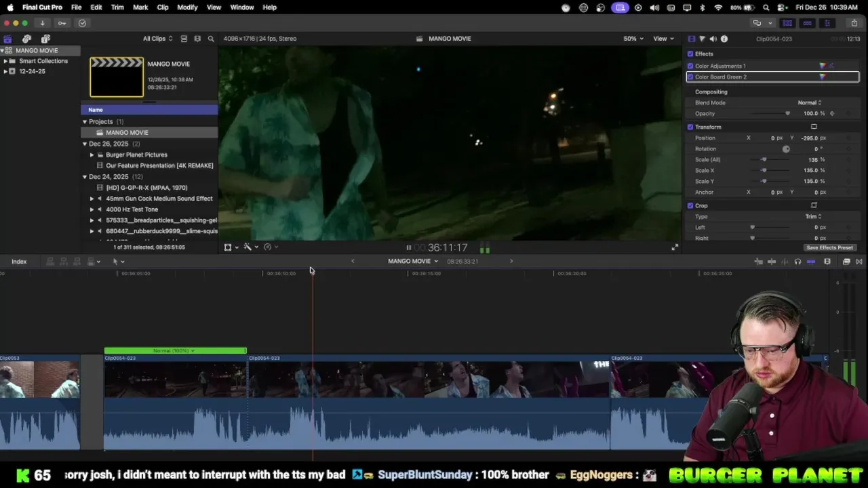
Task: Open the Effects browser icon
Action: (846, 262)
